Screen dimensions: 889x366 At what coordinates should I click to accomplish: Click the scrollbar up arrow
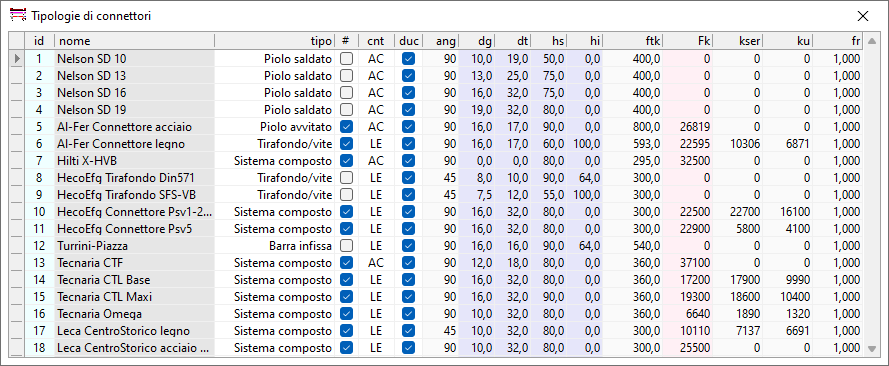click(871, 41)
